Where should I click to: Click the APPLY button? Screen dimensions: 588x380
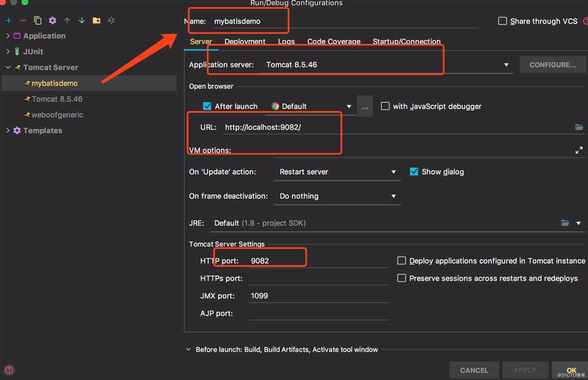(525, 370)
